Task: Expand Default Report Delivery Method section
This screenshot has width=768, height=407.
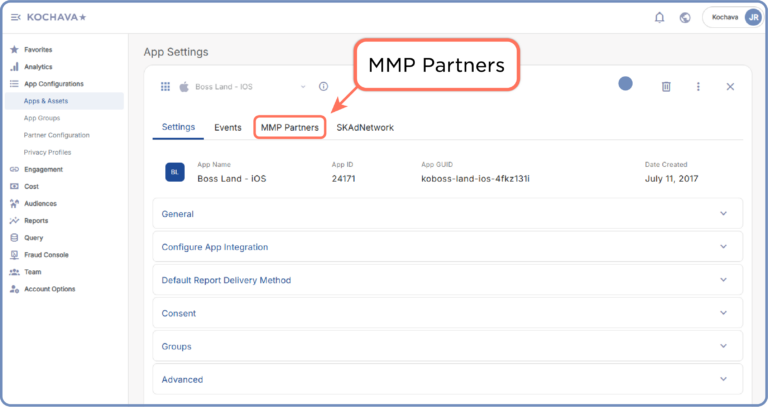Action: (x=447, y=280)
